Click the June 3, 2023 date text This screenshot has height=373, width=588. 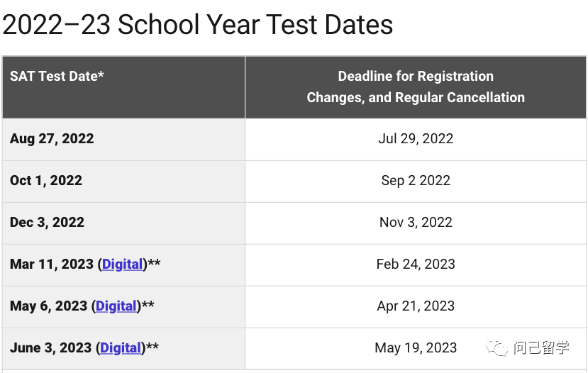tap(50, 348)
